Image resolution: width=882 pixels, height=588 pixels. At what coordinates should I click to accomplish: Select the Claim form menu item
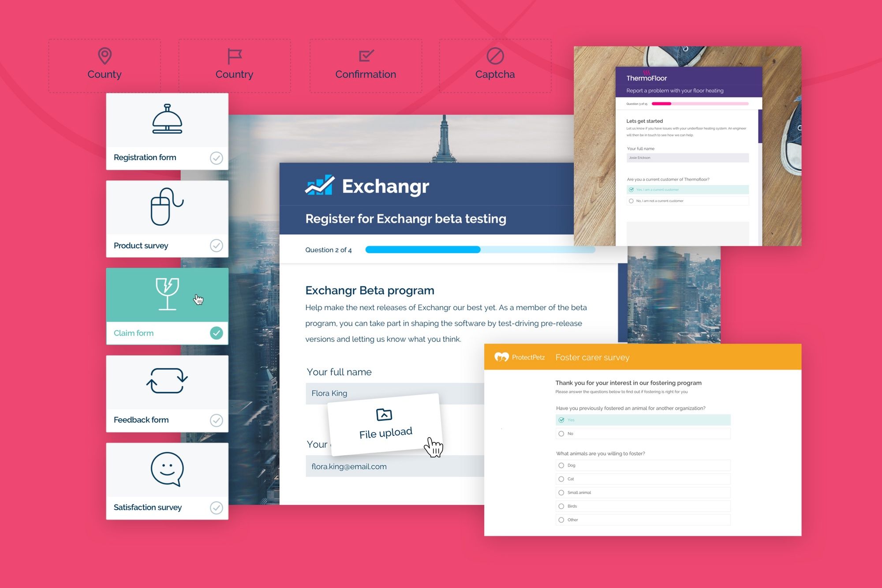point(165,333)
